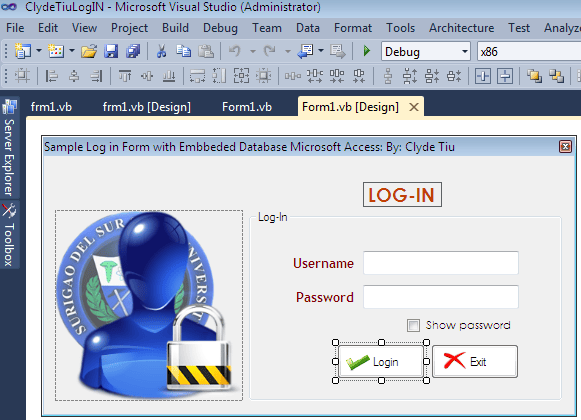581x420 pixels.
Task: Switch to the Form1.vb code tab
Action: [x=247, y=107]
